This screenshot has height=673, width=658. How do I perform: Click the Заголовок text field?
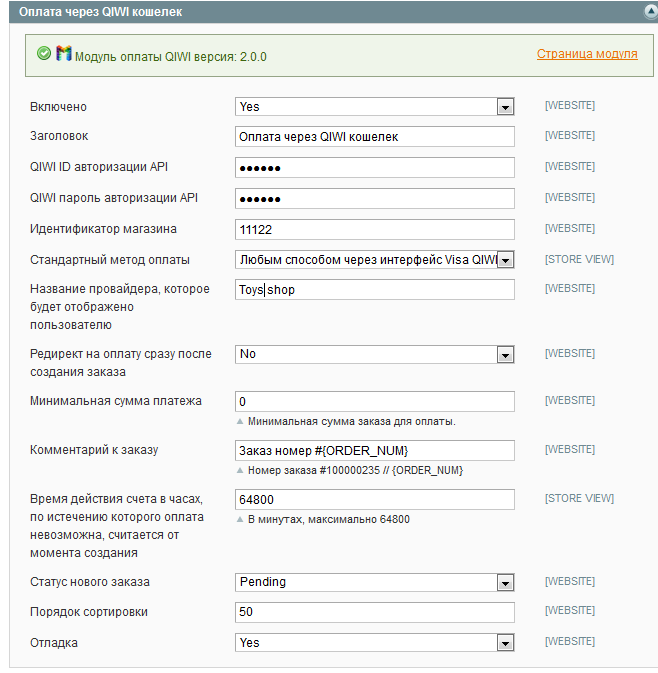374,136
